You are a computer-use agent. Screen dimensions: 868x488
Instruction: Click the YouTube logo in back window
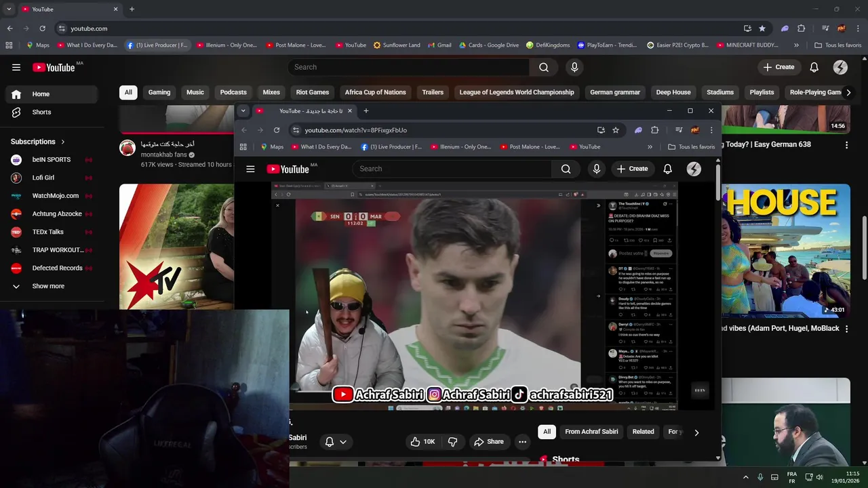pos(54,67)
